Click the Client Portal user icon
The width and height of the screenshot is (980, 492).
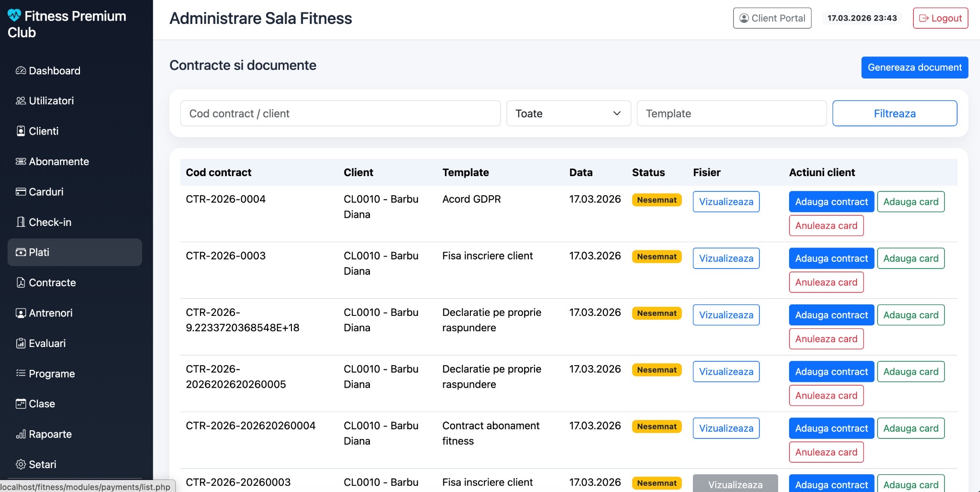pyautogui.click(x=744, y=18)
